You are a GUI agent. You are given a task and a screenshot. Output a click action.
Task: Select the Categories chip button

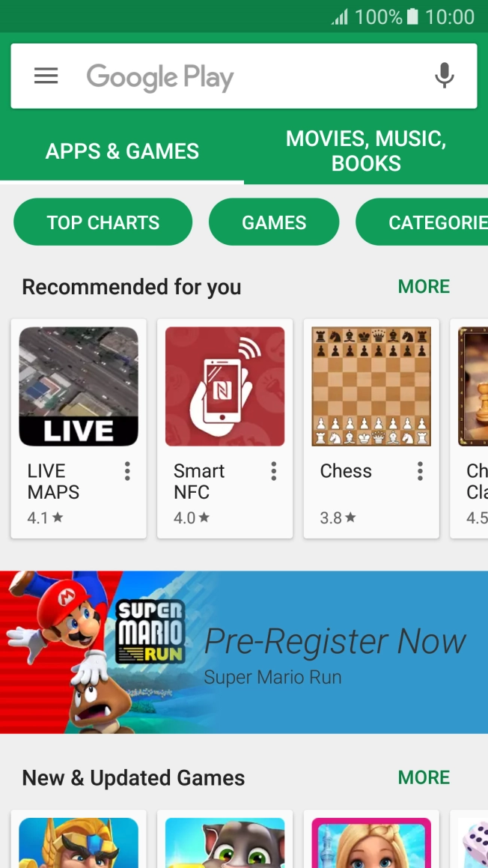click(x=422, y=222)
